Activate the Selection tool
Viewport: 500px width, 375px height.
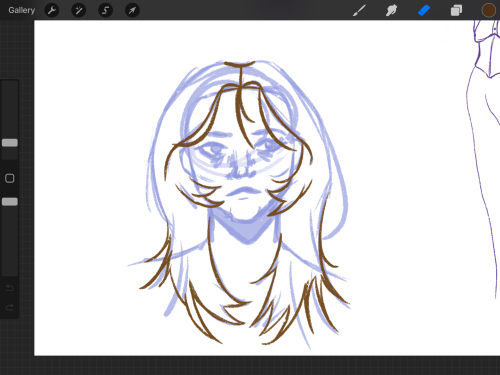[105, 10]
